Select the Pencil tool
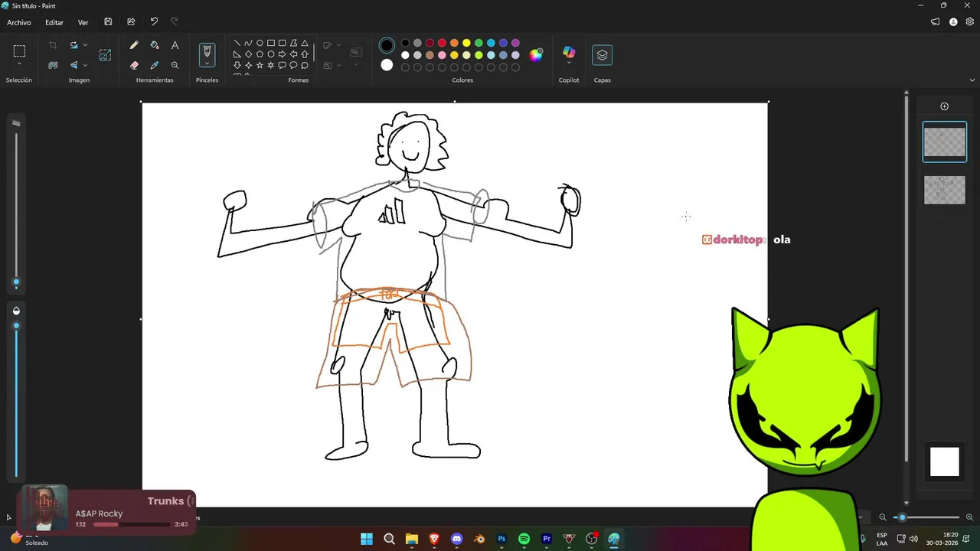Image resolution: width=980 pixels, height=551 pixels. coord(134,45)
